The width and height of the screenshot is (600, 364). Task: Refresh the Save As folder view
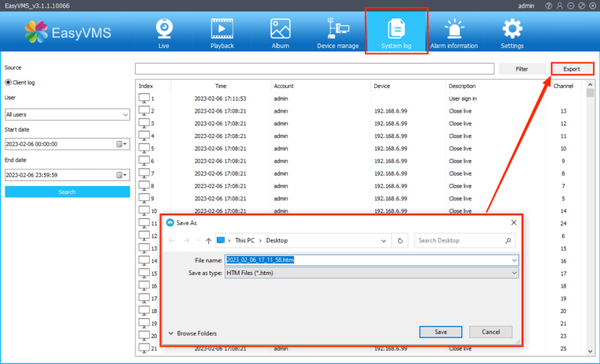click(400, 241)
